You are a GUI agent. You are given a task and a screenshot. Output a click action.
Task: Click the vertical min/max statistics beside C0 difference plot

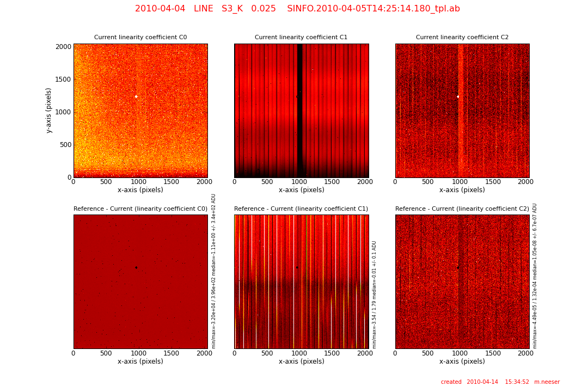point(214,271)
